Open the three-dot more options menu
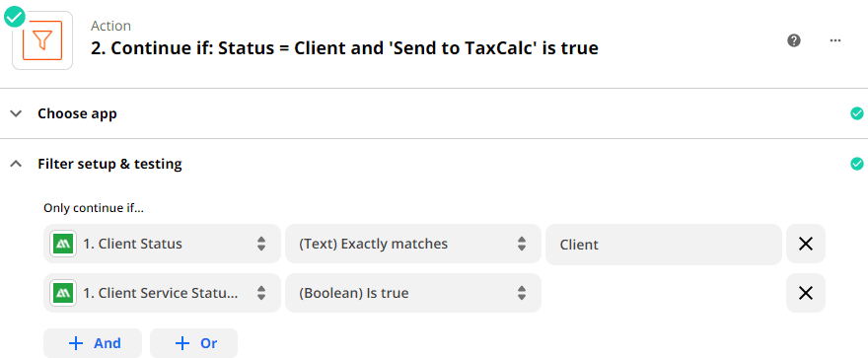868x358 pixels. click(x=835, y=40)
